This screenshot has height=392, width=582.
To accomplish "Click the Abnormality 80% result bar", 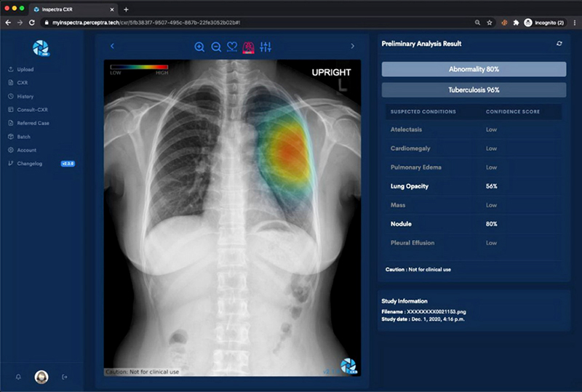I will (474, 69).
